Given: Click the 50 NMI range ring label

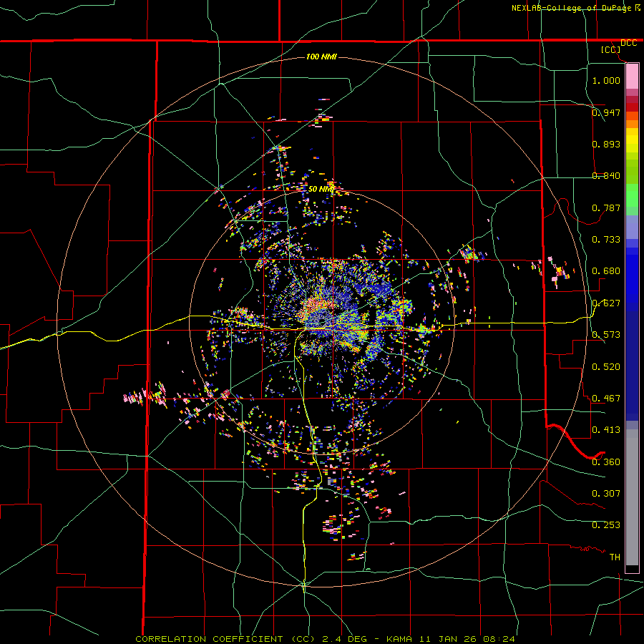Looking at the screenshot, I should pos(321,189).
